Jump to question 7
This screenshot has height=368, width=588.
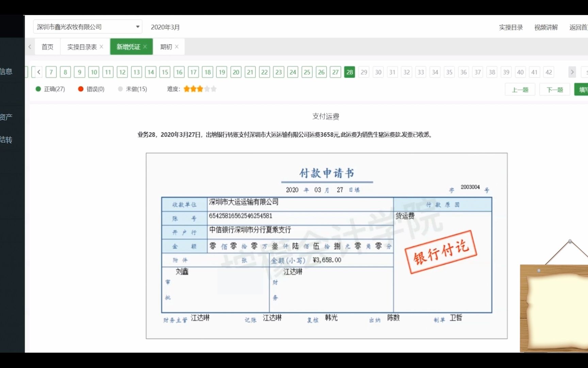(51, 72)
